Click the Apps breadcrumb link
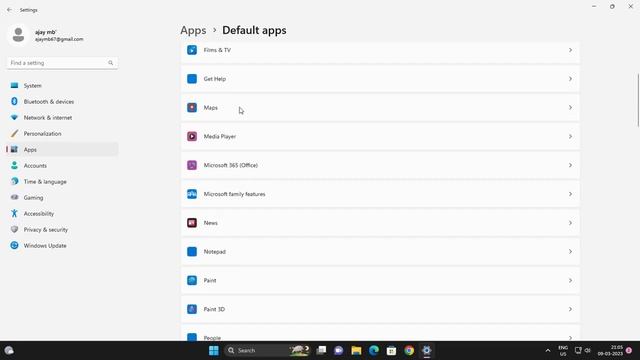Screen dimensions: 640x360 [193, 30]
